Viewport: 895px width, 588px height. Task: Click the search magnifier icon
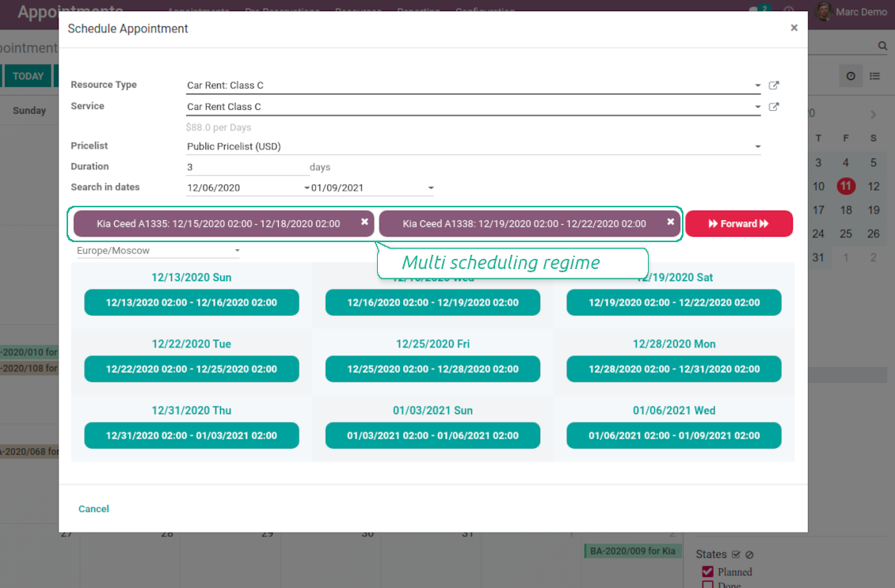tap(882, 47)
